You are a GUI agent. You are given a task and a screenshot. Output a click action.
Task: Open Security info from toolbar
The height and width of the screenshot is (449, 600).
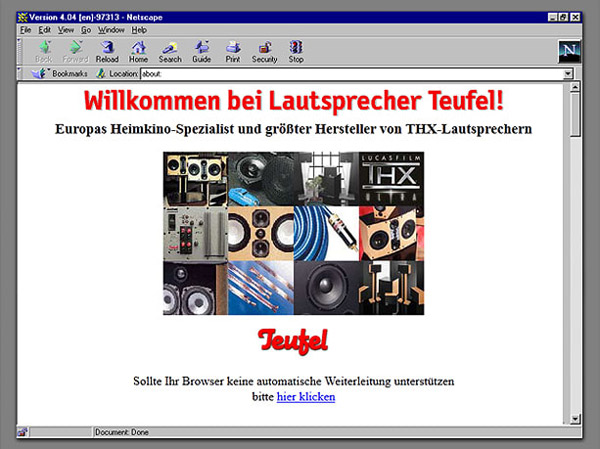point(265,51)
